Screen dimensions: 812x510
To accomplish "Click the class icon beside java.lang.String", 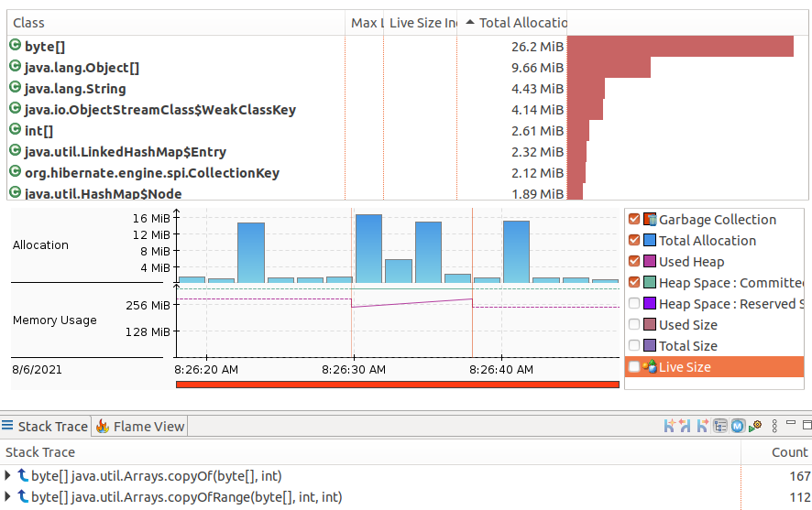I will 16,88.
